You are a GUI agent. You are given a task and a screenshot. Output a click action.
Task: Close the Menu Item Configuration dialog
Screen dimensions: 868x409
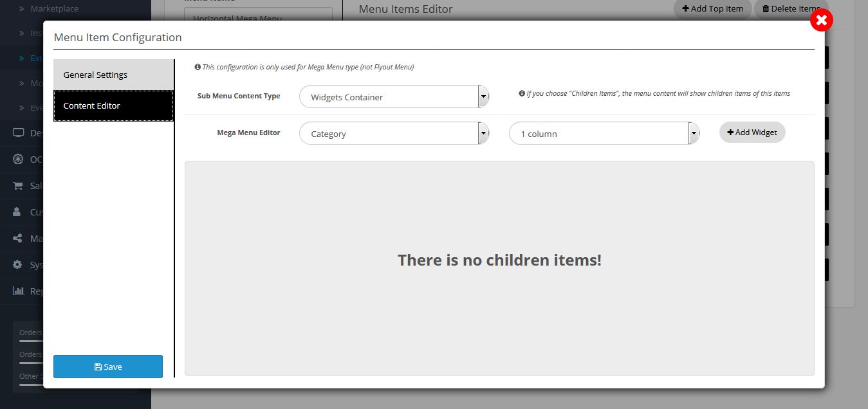click(821, 21)
